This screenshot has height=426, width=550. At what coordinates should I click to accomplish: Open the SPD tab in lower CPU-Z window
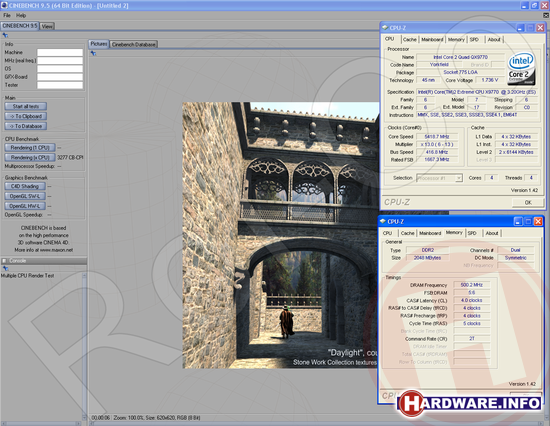(x=472, y=233)
